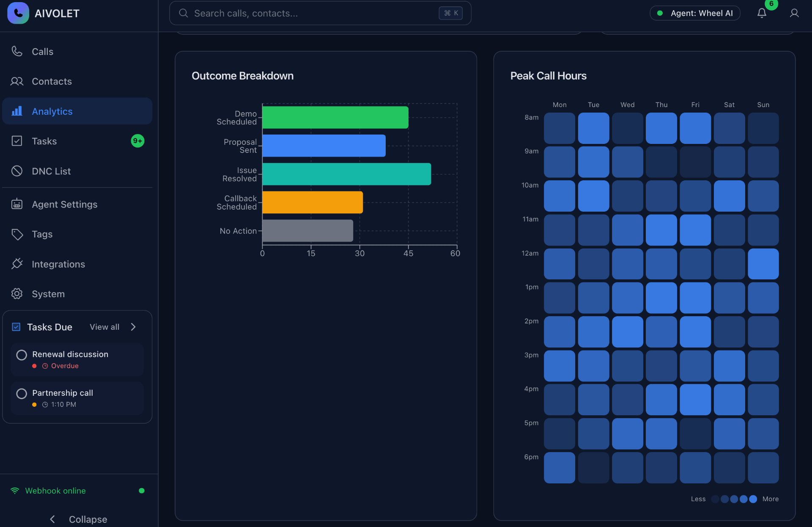Image resolution: width=812 pixels, height=527 pixels.
Task: Click the Integrations plug icon
Action: tap(17, 264)
